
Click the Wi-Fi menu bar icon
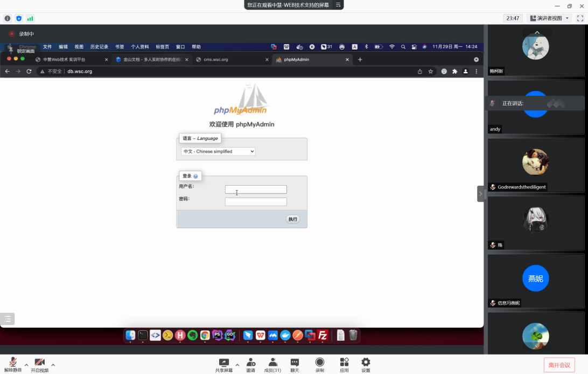(x=392, y=47)
